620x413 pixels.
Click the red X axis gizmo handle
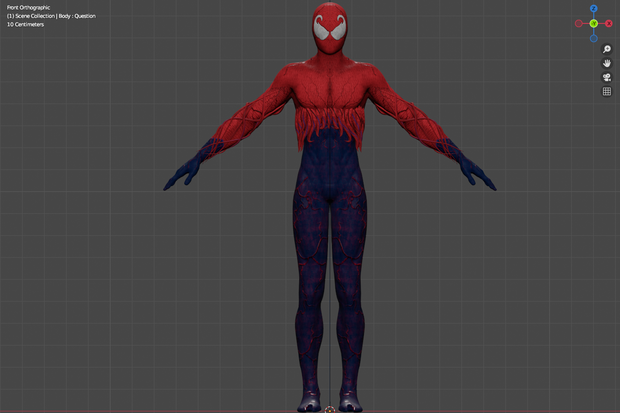609,23
